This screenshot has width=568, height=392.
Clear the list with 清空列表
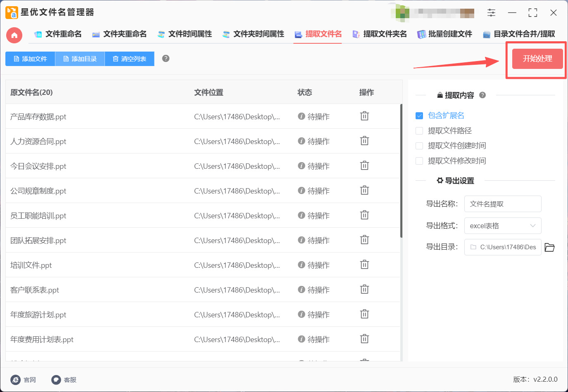coord(129,59)
